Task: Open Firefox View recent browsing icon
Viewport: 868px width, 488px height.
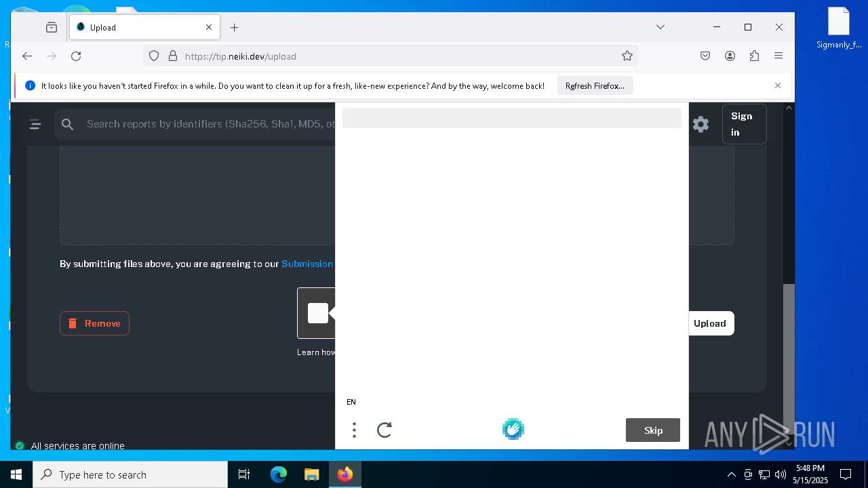Action: click(52, 27)
